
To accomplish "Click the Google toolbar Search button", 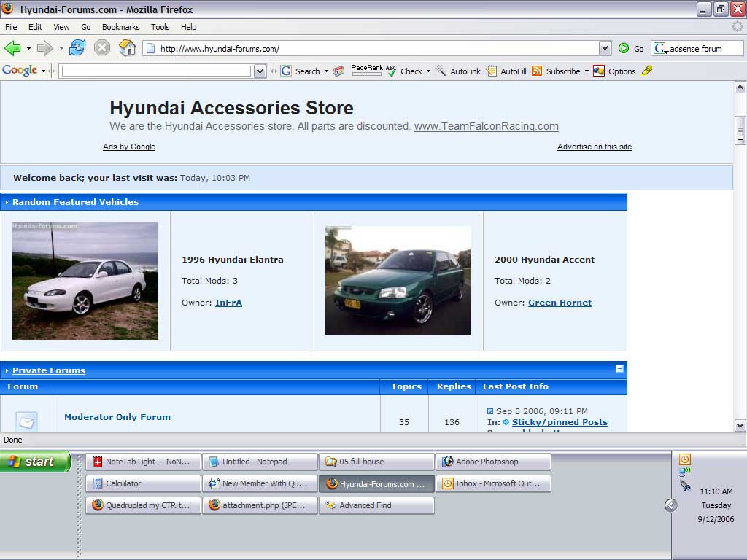I will [301, 71].
